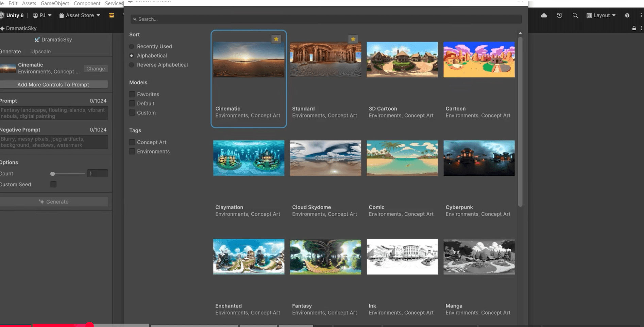Screen dimensions: 644x327
Task: Click the Cinematic model preview in the inspector
Action: tap(8, 68)
